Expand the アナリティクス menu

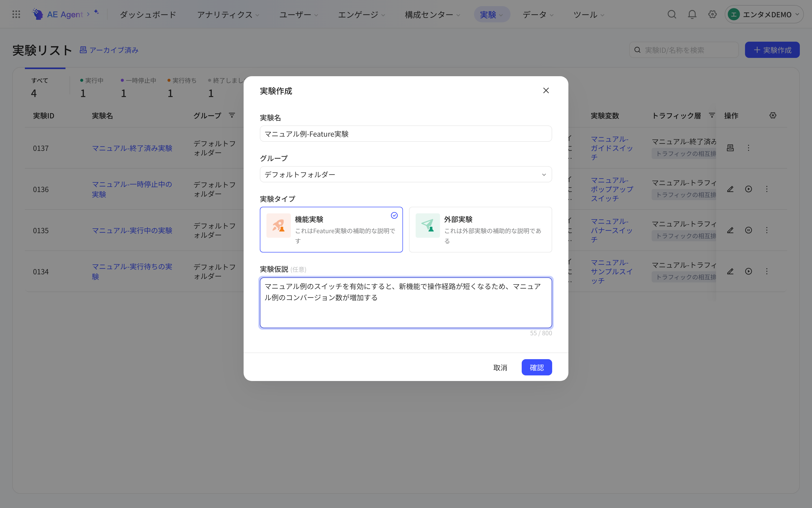pyautogui.click(x=228, y=14)
